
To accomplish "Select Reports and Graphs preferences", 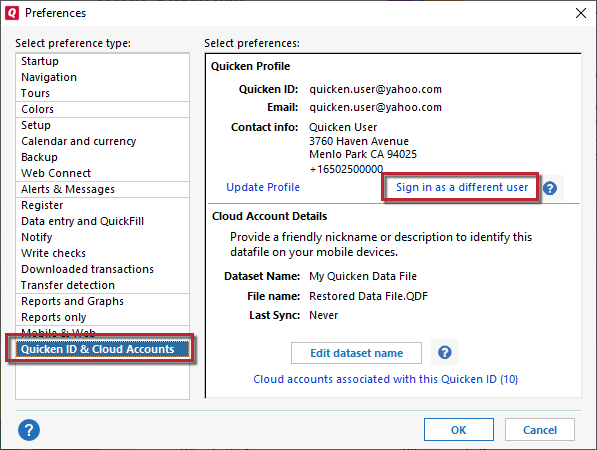I will tap(102, 301).
